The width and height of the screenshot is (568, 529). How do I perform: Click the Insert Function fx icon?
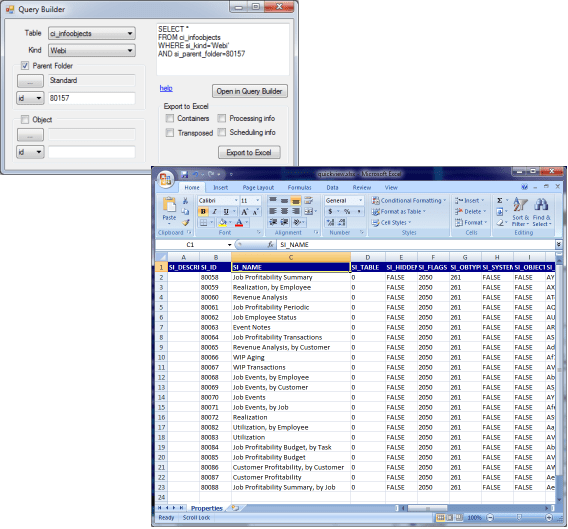[x=270, y=245]
